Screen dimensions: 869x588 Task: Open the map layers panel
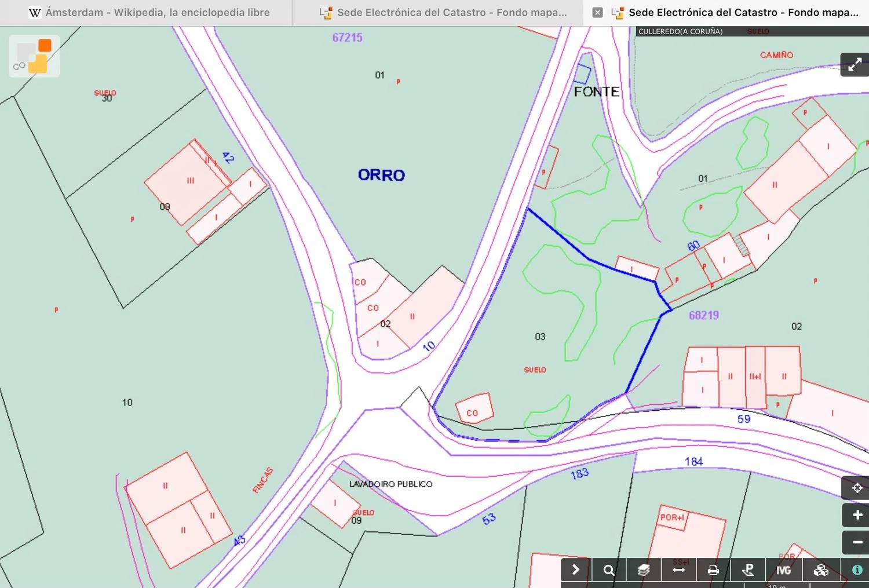644,570
